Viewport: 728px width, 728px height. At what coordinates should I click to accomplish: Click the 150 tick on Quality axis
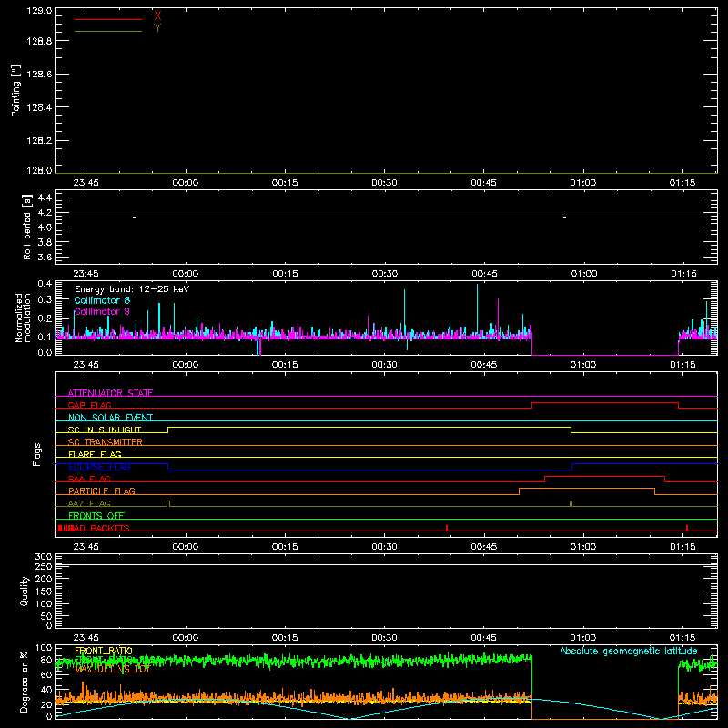click(43, 591)
